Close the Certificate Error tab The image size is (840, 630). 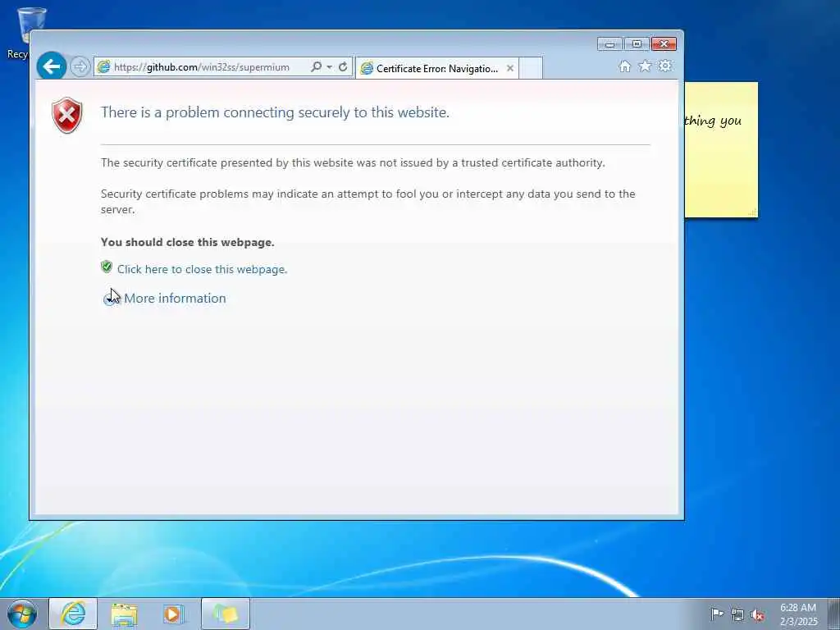[510, 68]
